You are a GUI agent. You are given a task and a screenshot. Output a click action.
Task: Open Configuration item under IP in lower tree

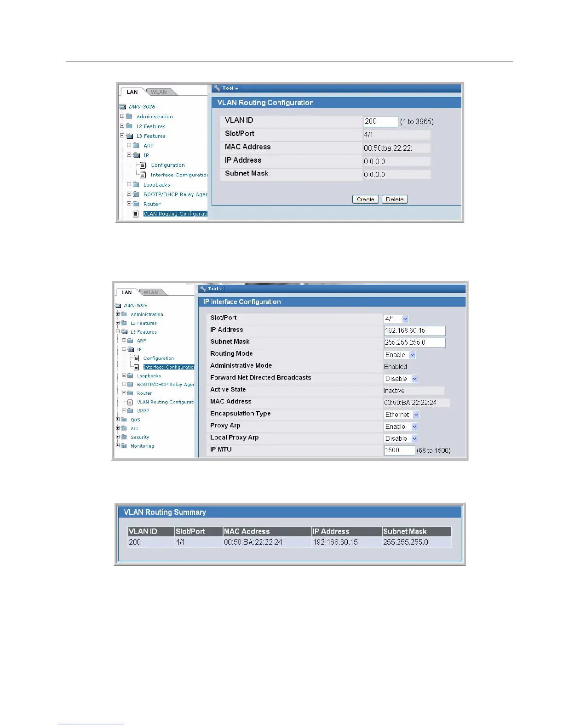point(159,358)
